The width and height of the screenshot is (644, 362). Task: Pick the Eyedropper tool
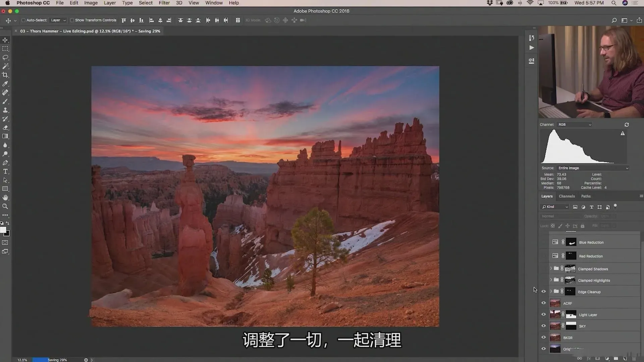pos(5,84)
